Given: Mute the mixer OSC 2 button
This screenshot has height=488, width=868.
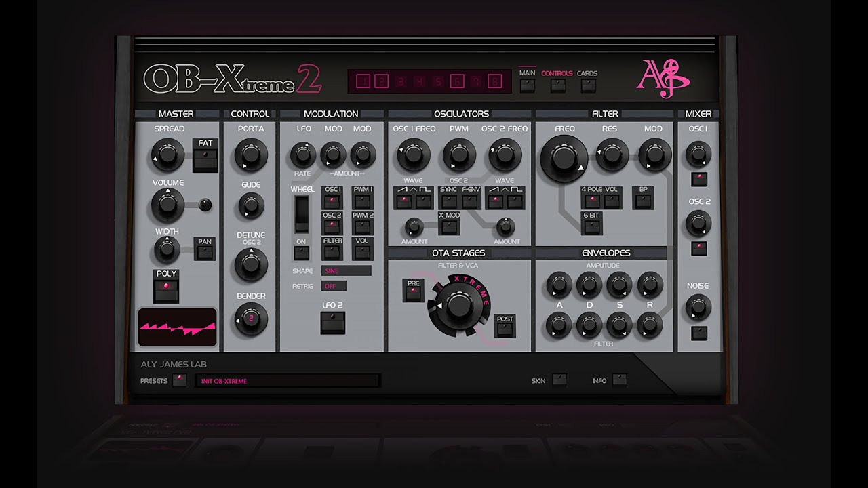Looking at the screenshot, I should 698,248.
